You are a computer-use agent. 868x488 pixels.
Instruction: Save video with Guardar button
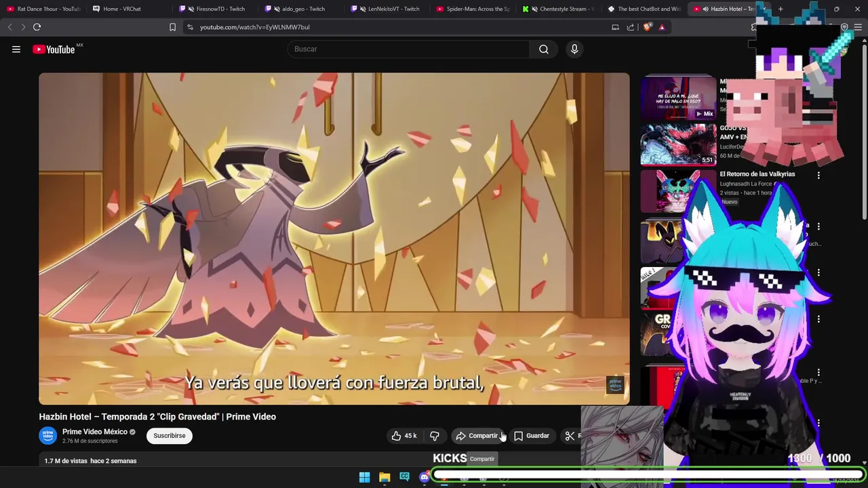pos(532,436)
